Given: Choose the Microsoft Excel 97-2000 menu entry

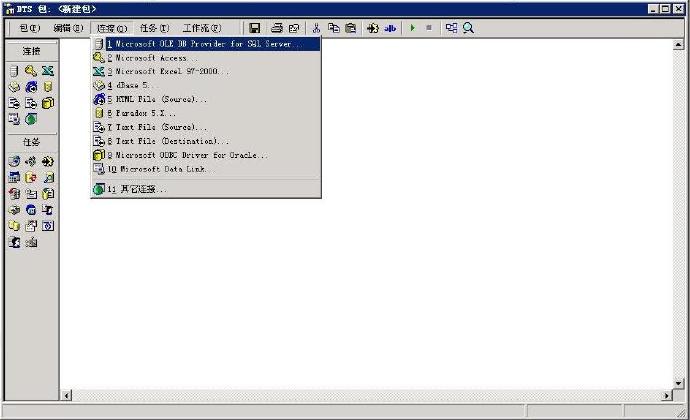Looking at the screenshot, I should pos(206,71).
